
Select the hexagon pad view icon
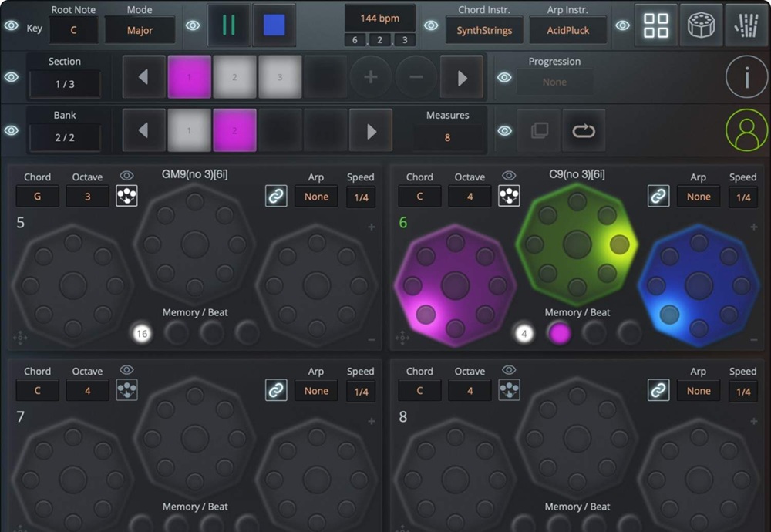click(702, 25)
